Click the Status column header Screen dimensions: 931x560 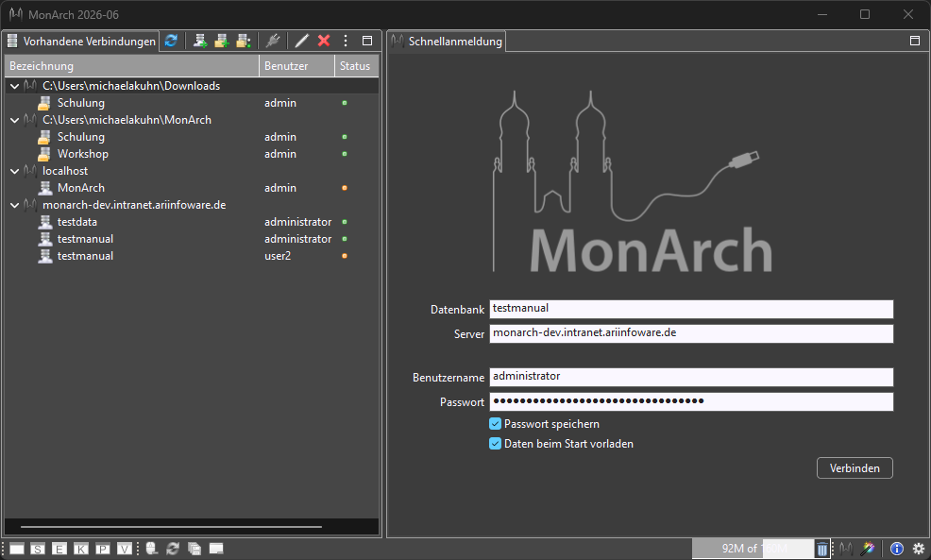(x=356, y=66)
